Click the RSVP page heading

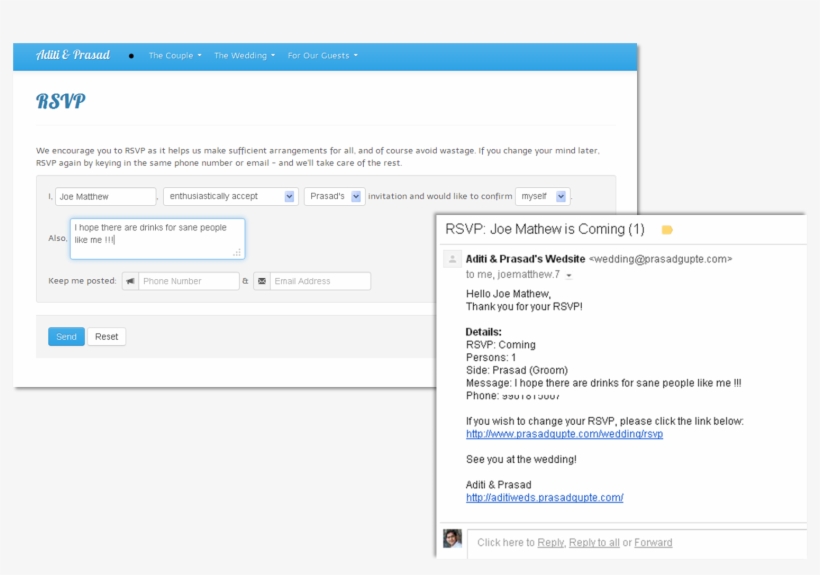click(x=61, y=101)
